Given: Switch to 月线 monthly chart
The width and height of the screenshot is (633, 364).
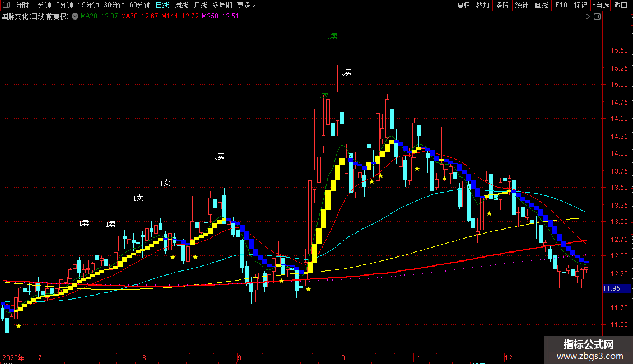Looking at the screenshot, I should (x=200, y=5).
